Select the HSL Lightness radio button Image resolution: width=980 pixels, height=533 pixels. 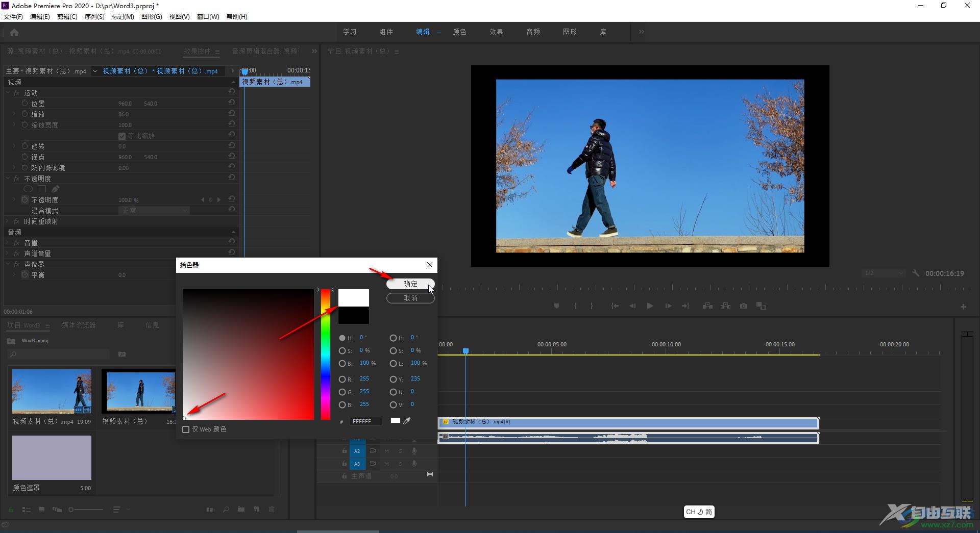(x=393, y=364)
